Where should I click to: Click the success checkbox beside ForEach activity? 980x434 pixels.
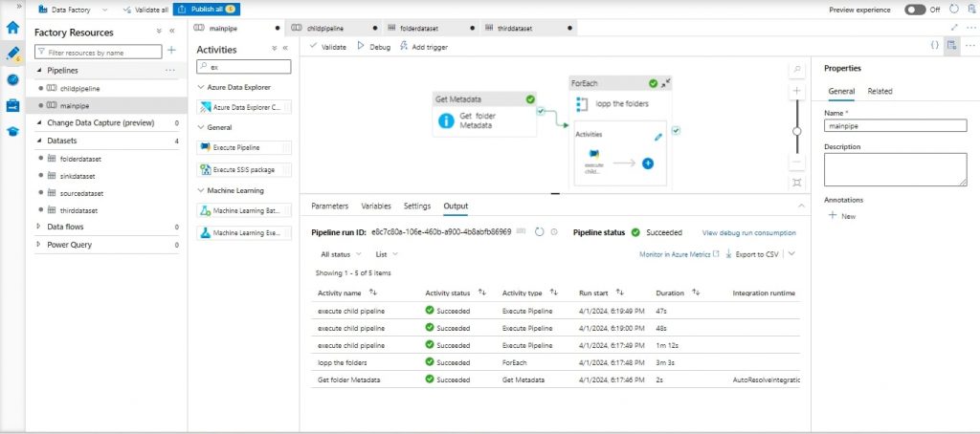(x=677, y=131)
